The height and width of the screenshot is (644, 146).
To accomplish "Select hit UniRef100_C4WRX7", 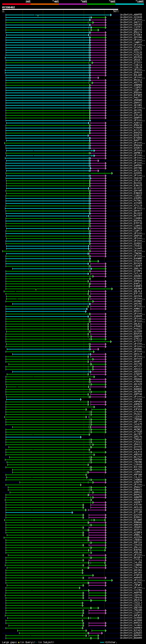I will (x=131, y=42).
